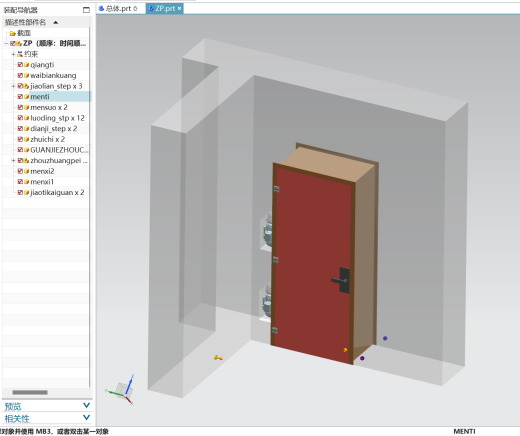This screenshot has height=436, width=520.
Task: Toggle visibility checkbox for dianji_step x 2
Action: (x=20, y=129)
